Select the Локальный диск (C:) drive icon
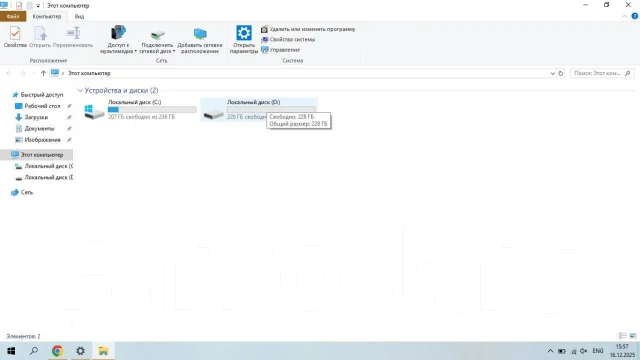This screenshot has height=360, width=640. 94,111
